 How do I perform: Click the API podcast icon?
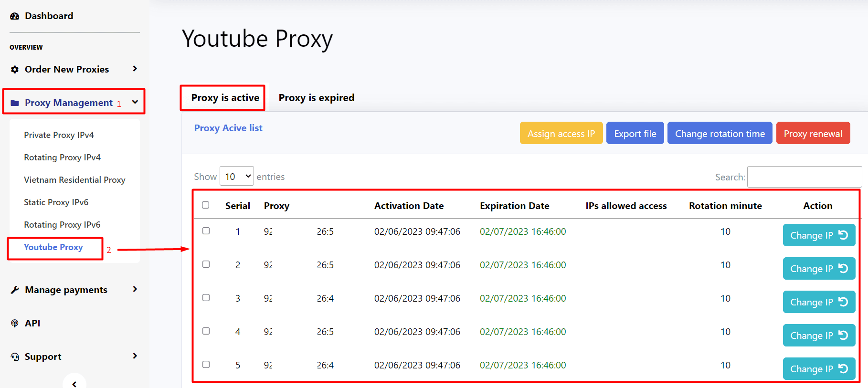pyautogui.click(x=15, y=324)
